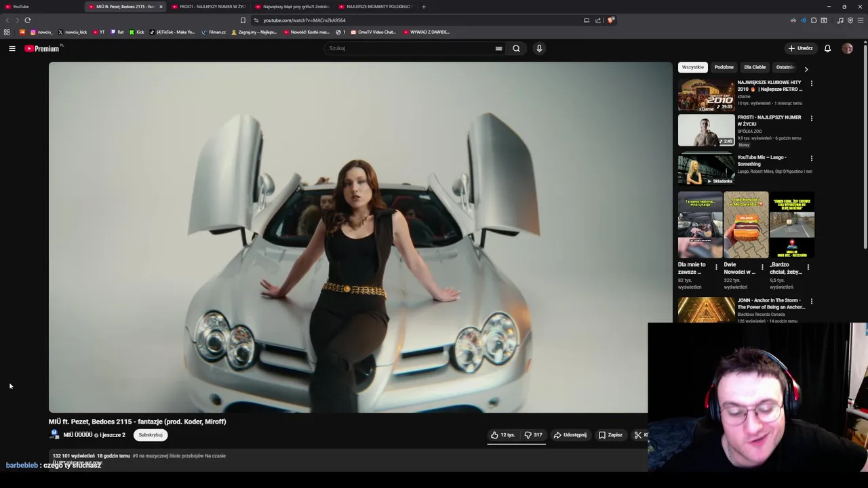Open options for the 'Bardzo chciał, żeby' short
This screenshot has height=488, width=868.
coord(808,267)
